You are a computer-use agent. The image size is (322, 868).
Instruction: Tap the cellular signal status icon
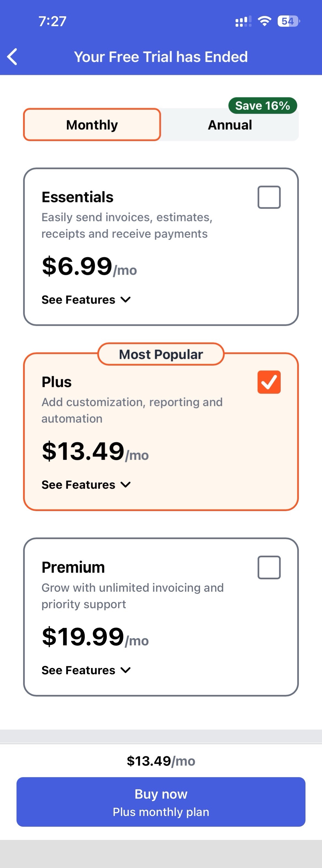coord(243,21)
